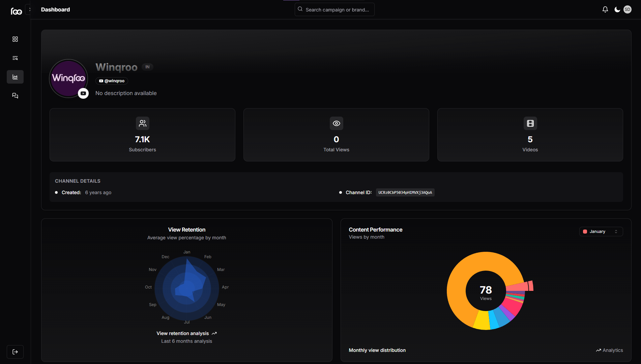Select the analytics chart sidebar icon
The height and width of the screenshot is (364, 641).
pyautogui.click(x=15, y=77)
